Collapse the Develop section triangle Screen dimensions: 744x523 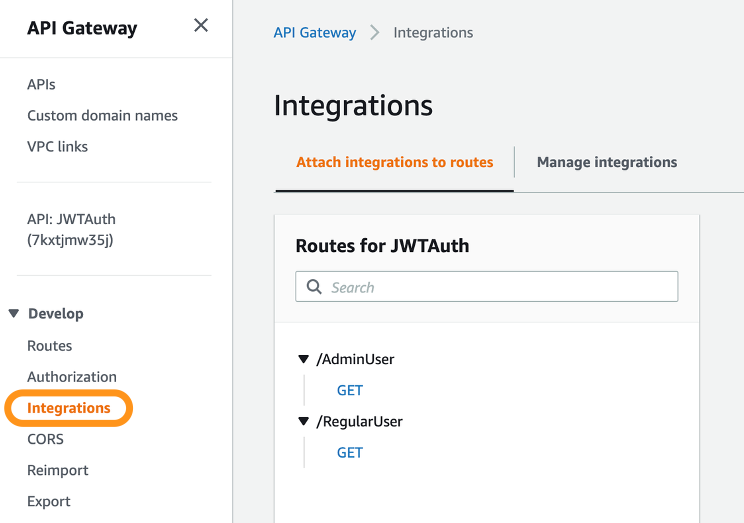point(14,314)
